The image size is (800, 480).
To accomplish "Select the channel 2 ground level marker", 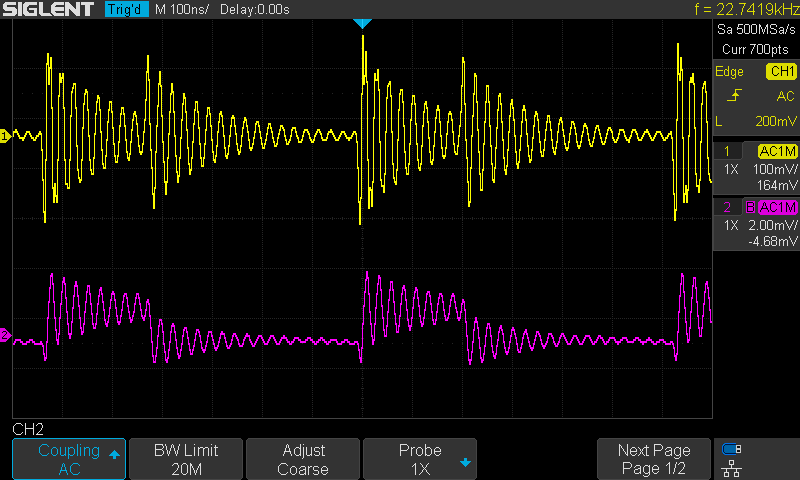I will 5,335.
